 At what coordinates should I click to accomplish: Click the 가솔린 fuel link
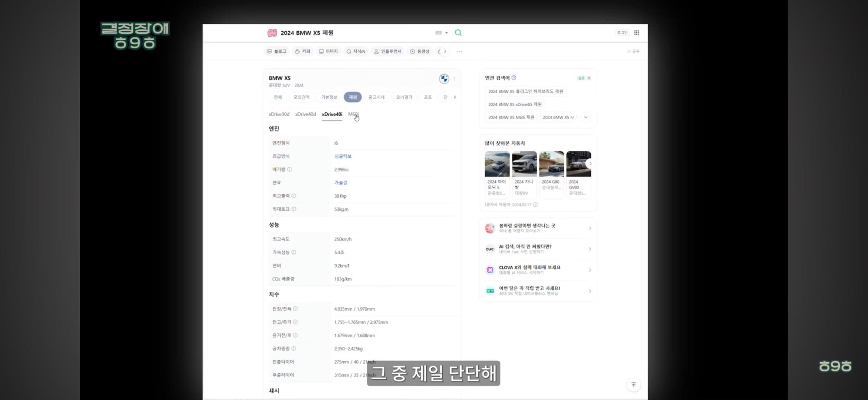tap(341, 183)
